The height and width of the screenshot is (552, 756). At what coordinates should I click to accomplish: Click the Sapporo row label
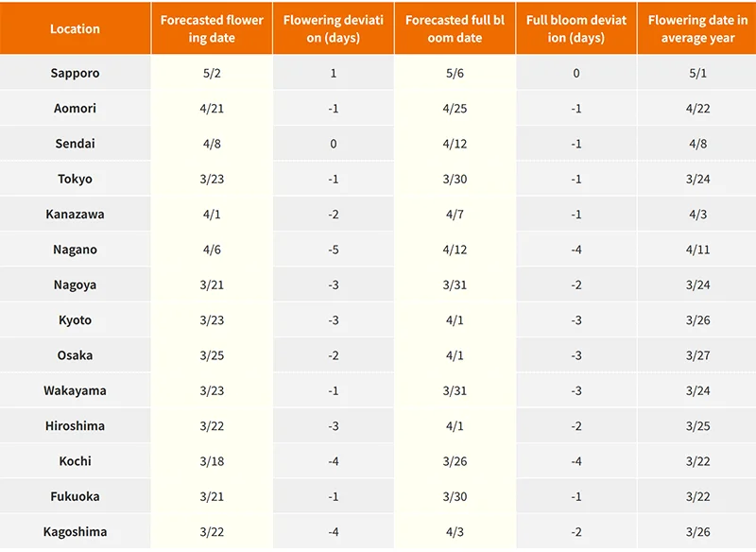75,73
